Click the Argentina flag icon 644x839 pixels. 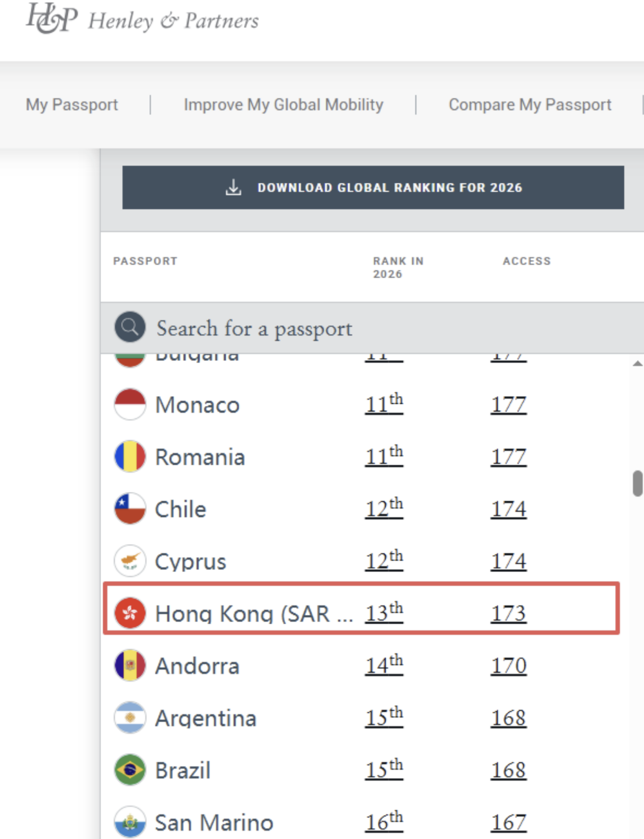click(130, 718)
